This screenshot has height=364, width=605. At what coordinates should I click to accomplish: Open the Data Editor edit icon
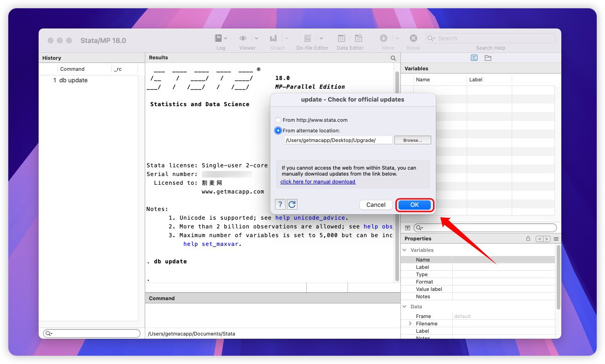tap(342, 38)
